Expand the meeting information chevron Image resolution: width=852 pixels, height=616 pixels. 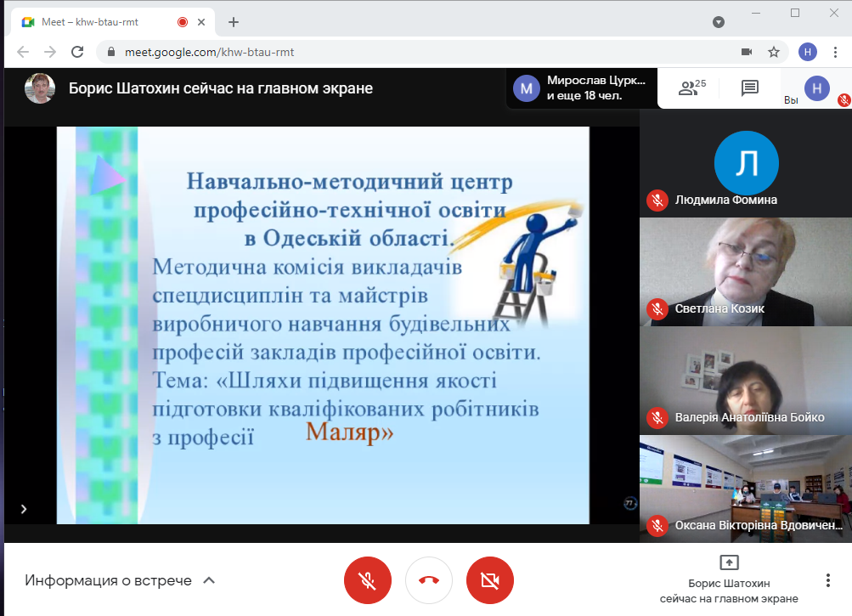click(209, 581)
